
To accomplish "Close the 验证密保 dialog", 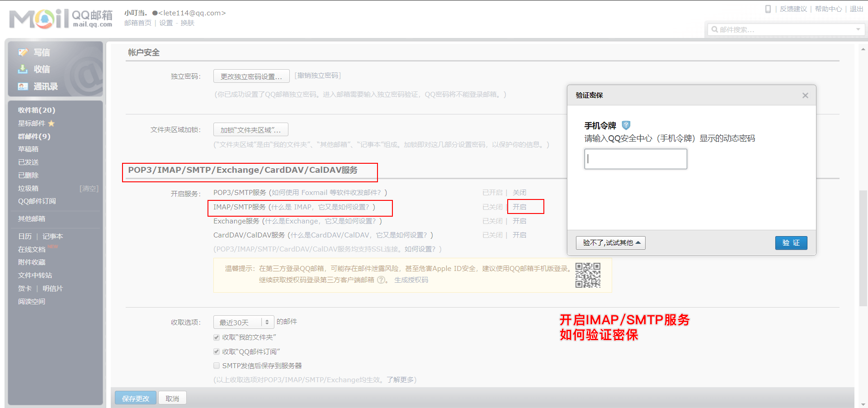I will (805, 95).
